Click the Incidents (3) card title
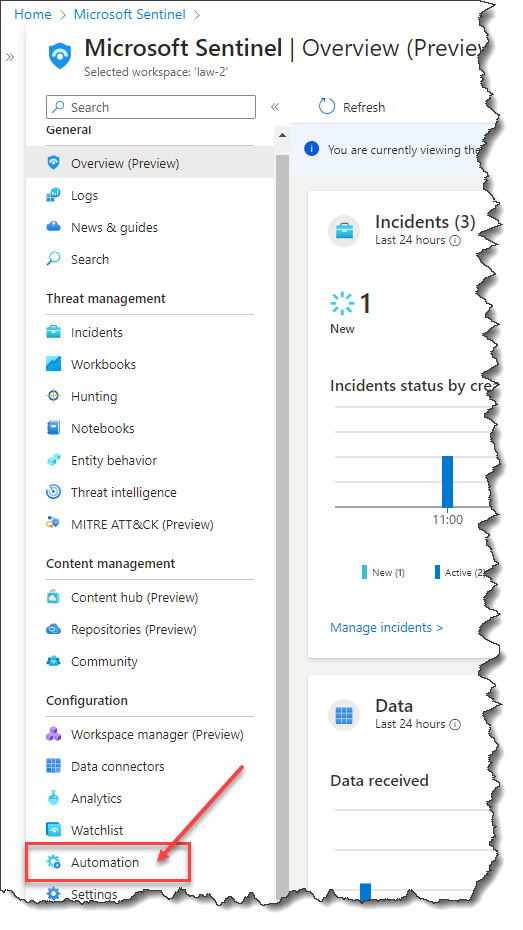Viewport: 523px width, 930px height. (425, 222)
